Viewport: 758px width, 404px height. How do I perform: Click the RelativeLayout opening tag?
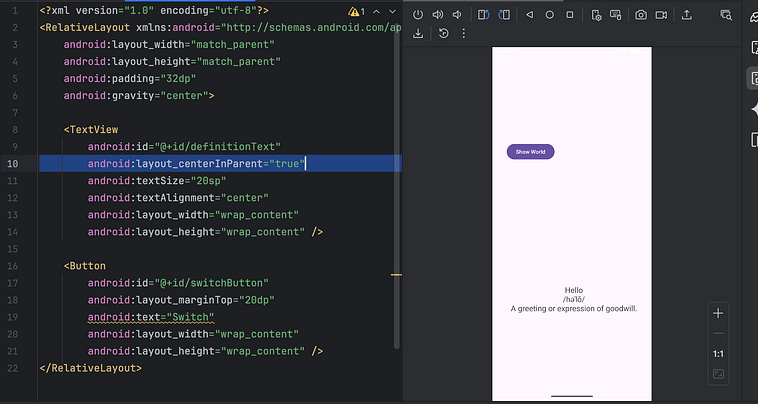(85, 28)
